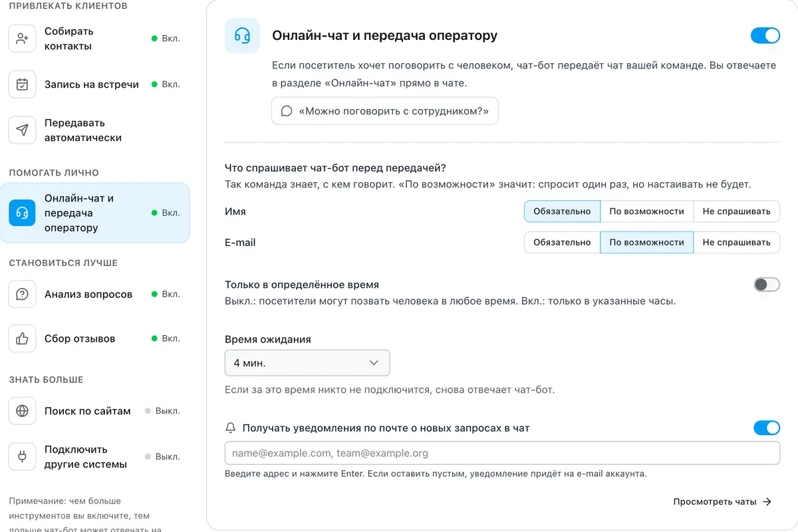The image size is (798, 532).
Task: Focus the notification email addresses field
Action: point(502,453)
